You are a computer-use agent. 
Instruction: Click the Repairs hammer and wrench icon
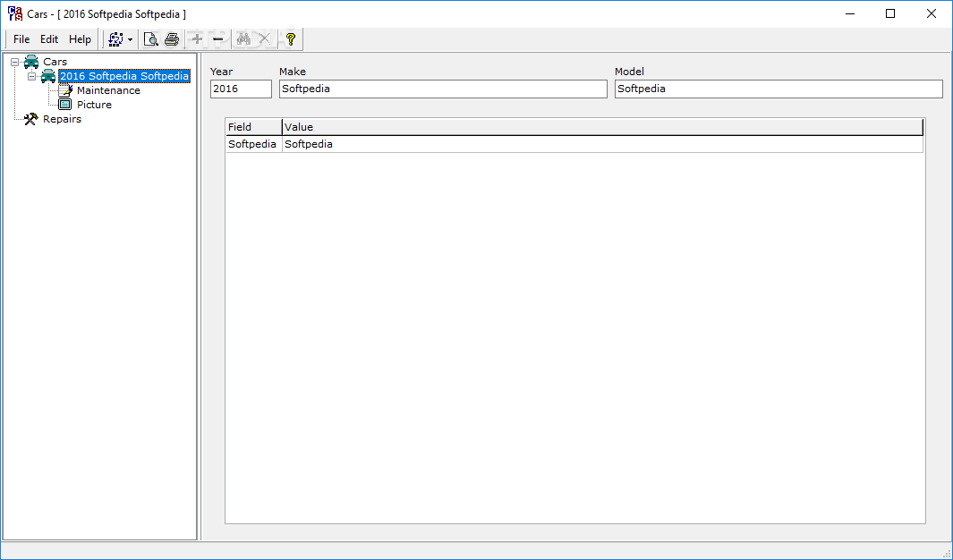tap(31, 119)
